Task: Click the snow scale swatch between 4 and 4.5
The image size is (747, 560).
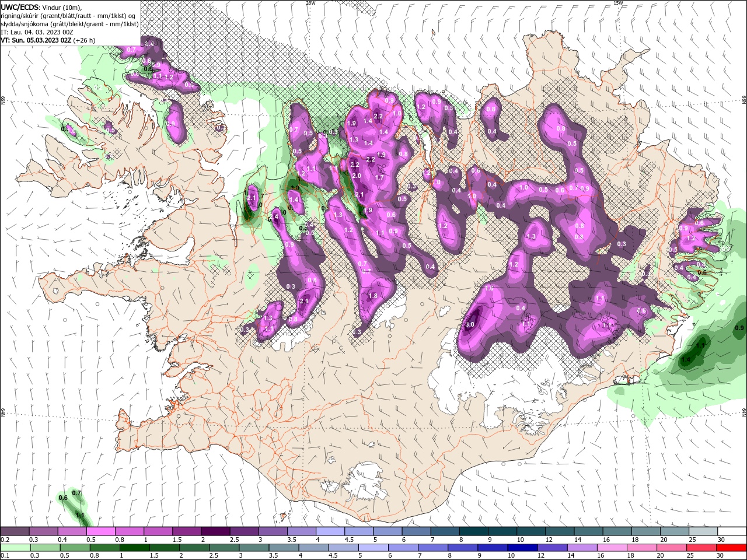Action: [x=330, y=531]
